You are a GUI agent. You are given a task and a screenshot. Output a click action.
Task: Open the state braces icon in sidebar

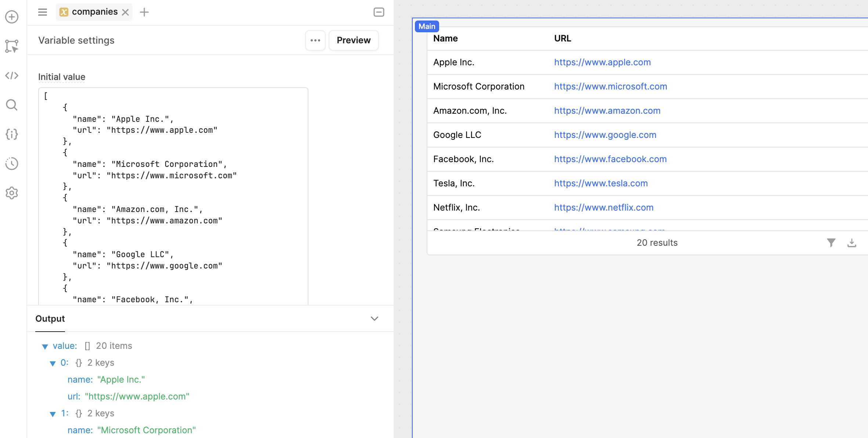click(12, 134)
